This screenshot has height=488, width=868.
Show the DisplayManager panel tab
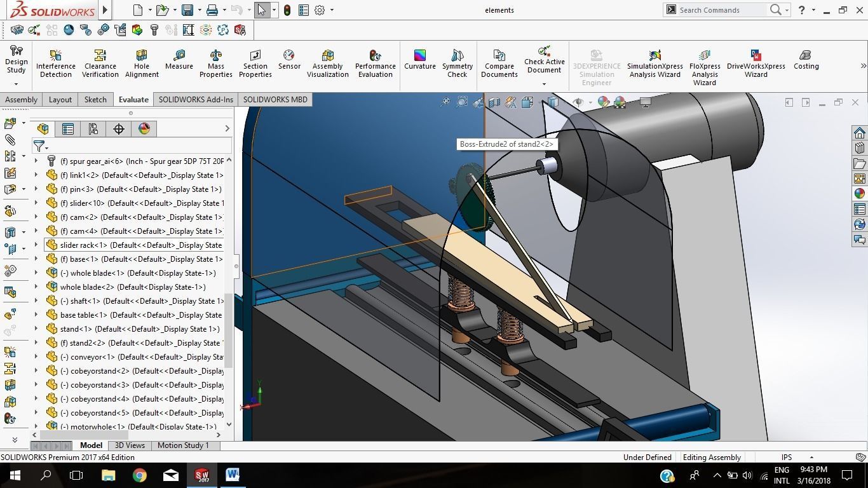click(144, 129)
